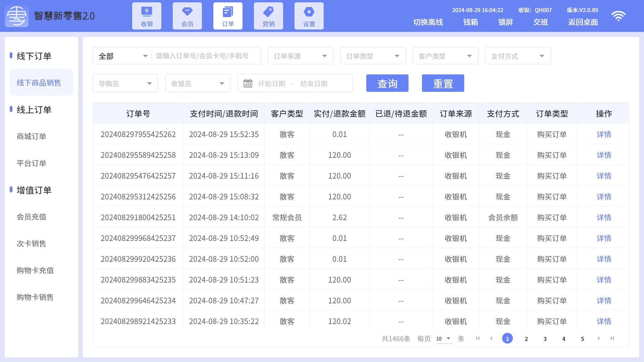
Task: Open the 收银员 cashier dropdown
Action: pyautogui.click(x=198, y=83)
